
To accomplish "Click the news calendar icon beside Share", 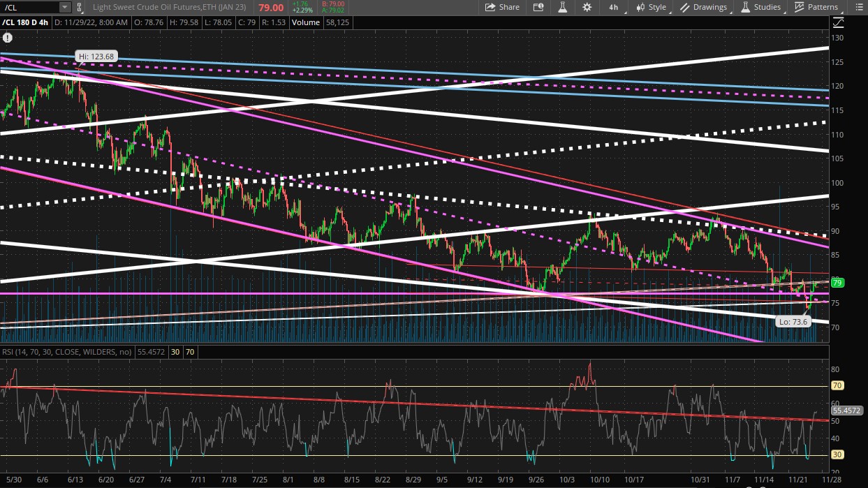I will coord(538,7).
